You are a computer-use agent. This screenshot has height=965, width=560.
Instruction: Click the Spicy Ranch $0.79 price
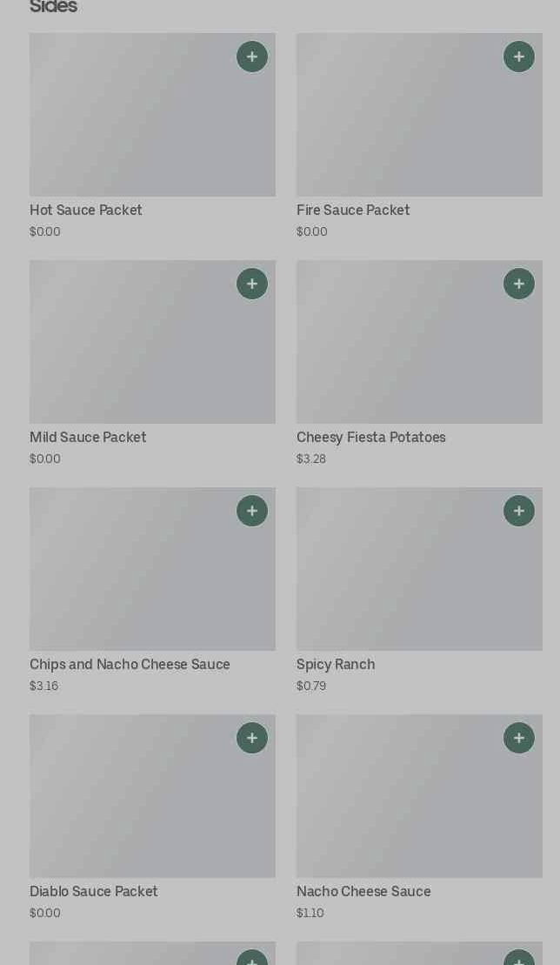(x=311, y=686)
